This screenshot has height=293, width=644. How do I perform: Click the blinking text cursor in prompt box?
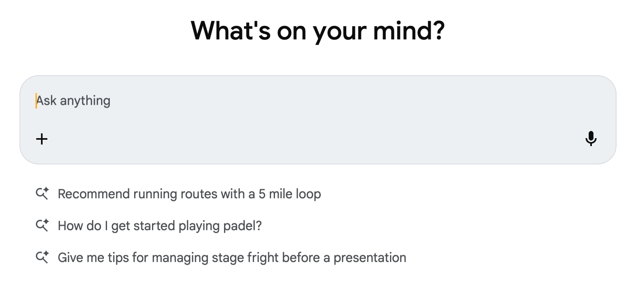pos(36,101)
